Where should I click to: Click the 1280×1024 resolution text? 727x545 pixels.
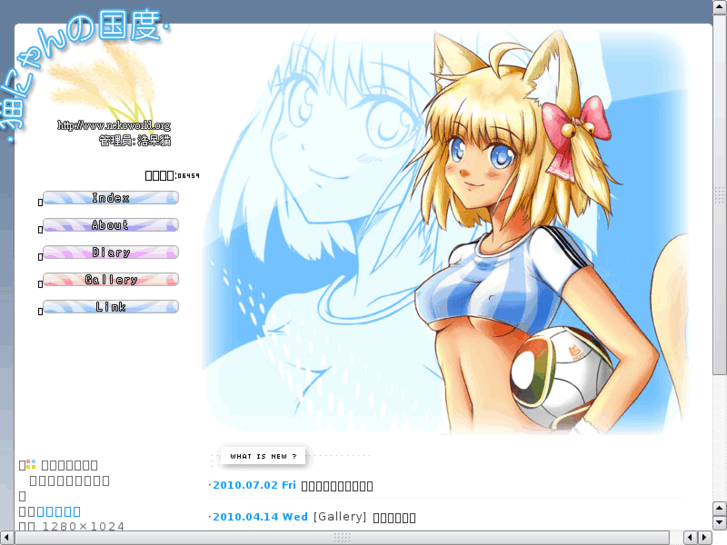(x=83, y=526)
